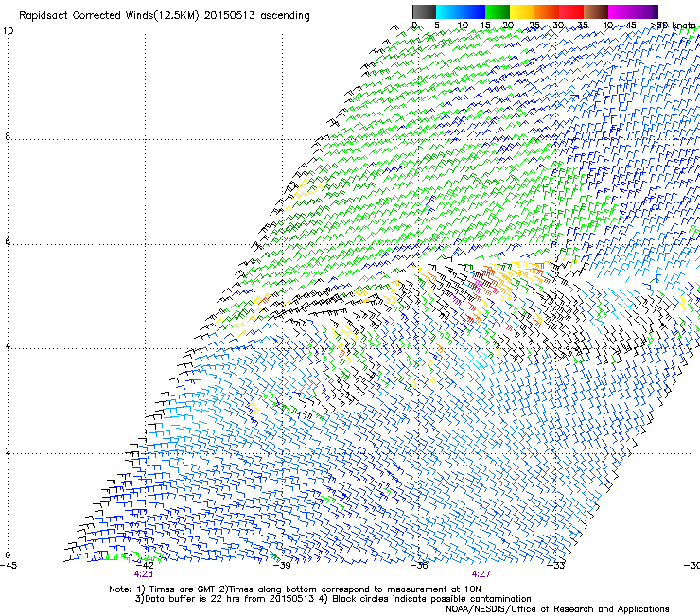700x615 pixels.
Task: Click the magenta 40-45 knots legend swatch
Action: coord(621,11)
